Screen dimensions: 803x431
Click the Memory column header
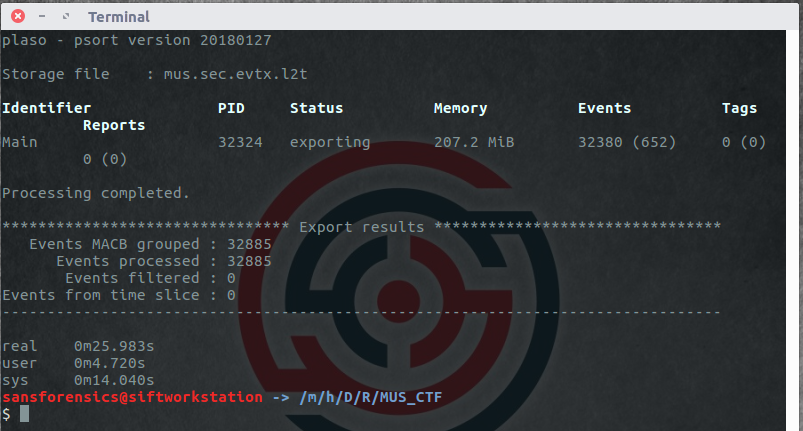coord(460,109)
